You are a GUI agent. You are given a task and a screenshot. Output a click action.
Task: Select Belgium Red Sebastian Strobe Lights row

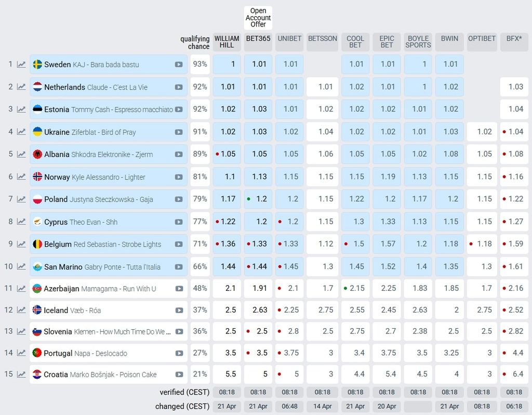tap(109, 244)
